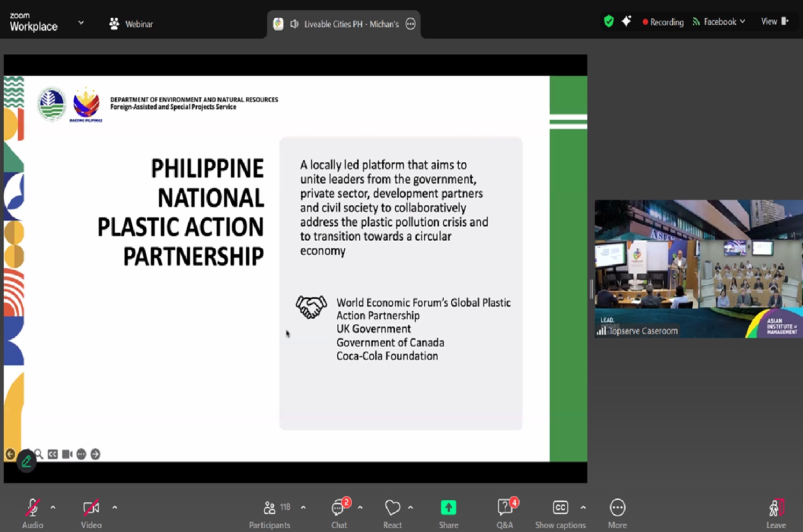
Task: Advance to next slide with forward arrow
Action: (95, 455)
